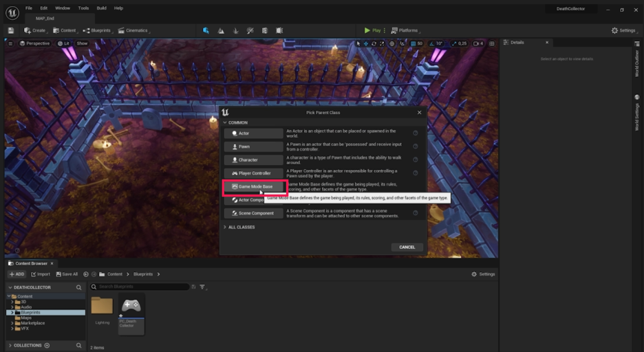This screenshot has width=644, height=352.
Task: Change the Lit view mode
Action: tap(63, 43)
